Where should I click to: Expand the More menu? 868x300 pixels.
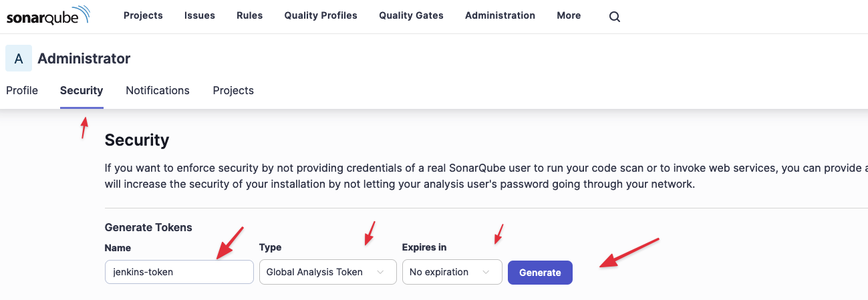pyautogui.click(x=569, y=15)
